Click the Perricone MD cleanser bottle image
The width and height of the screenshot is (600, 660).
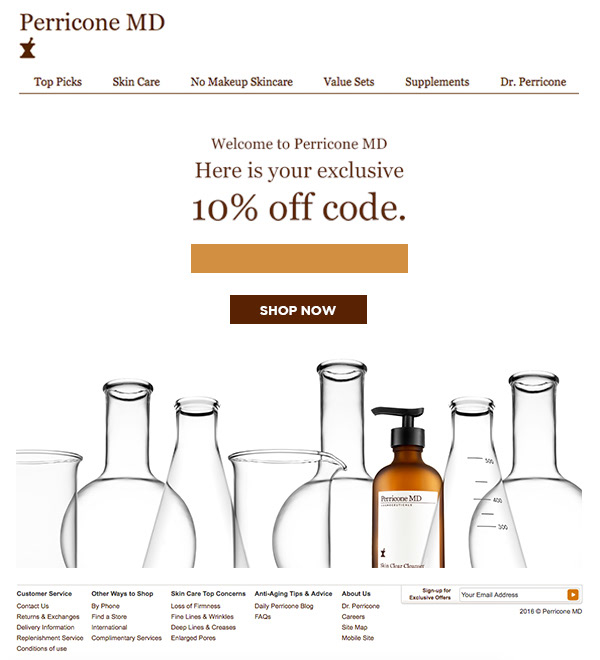(x=408, y=487)
